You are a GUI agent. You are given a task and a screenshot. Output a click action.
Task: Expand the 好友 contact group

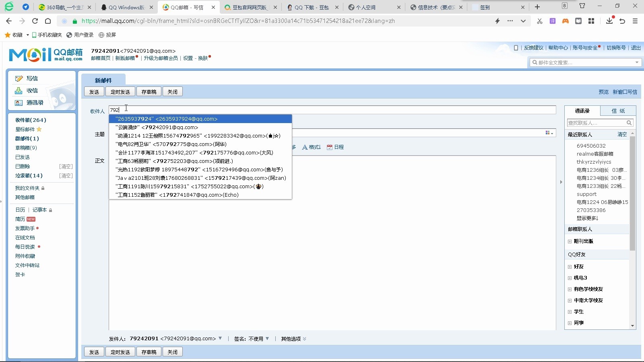(570, 267)
